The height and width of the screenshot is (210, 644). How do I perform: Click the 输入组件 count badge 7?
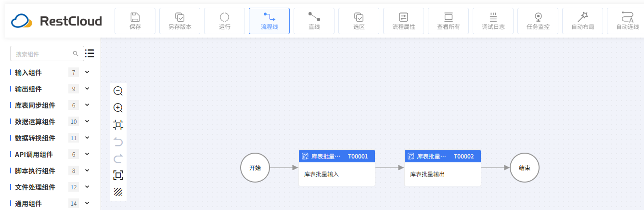(x=74, y=73)
